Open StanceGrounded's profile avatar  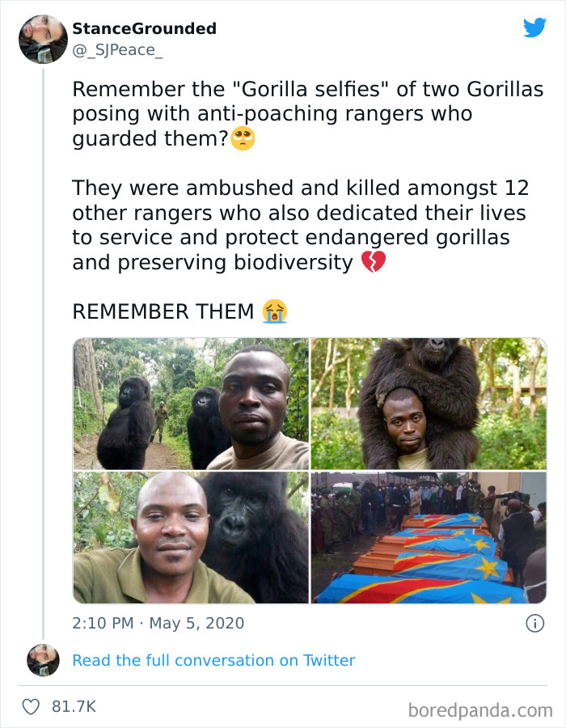43,39
